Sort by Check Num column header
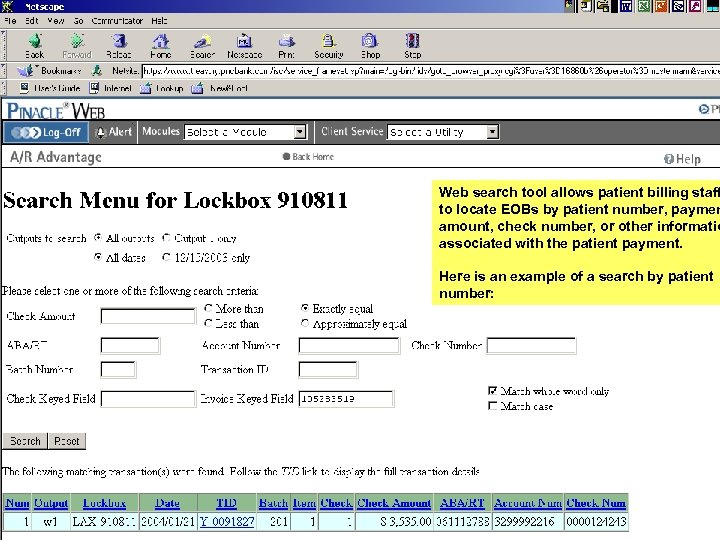This screenshot has width=720, height=540. pyautogui.click(x=596, y=503)
